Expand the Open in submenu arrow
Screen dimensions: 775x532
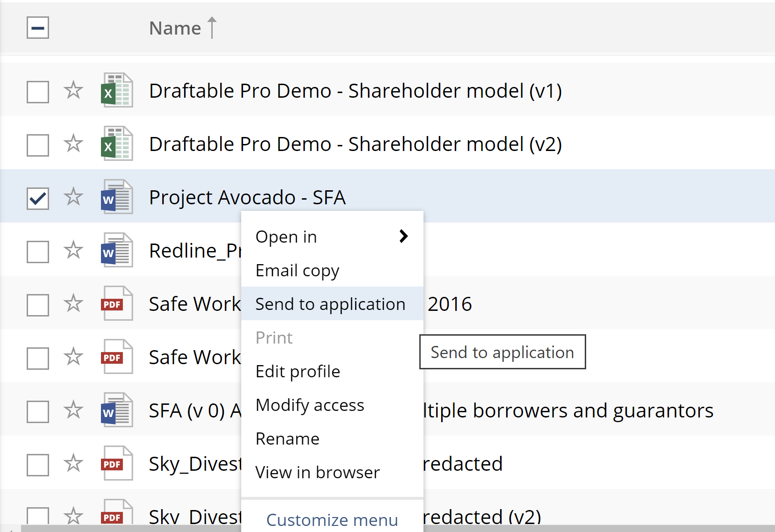pos(404,236)
